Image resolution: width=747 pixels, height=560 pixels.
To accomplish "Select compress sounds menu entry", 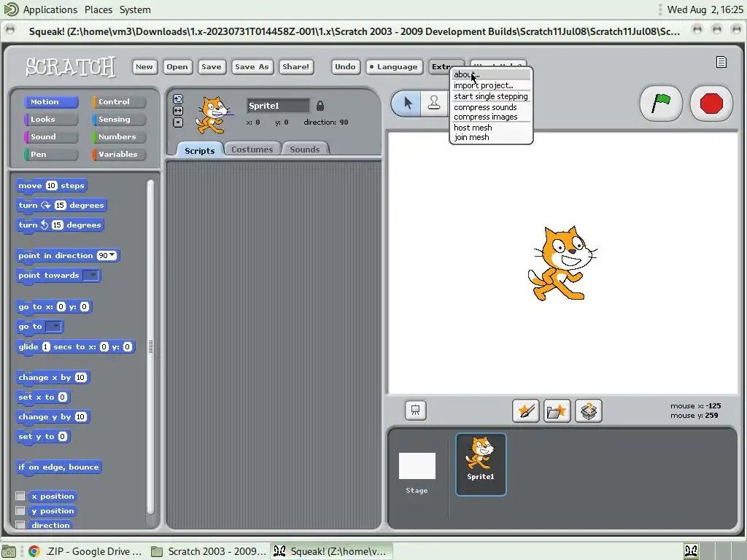I will 491,107.
